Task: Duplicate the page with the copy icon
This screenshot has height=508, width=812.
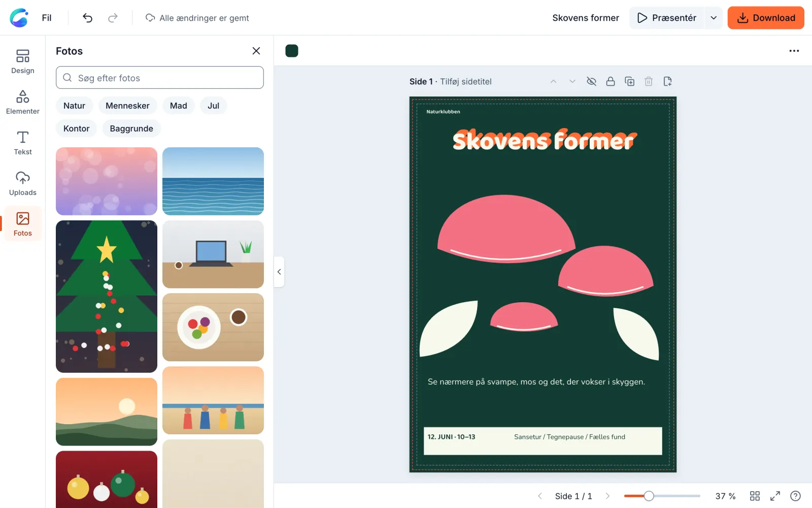Action: [629, 81]
